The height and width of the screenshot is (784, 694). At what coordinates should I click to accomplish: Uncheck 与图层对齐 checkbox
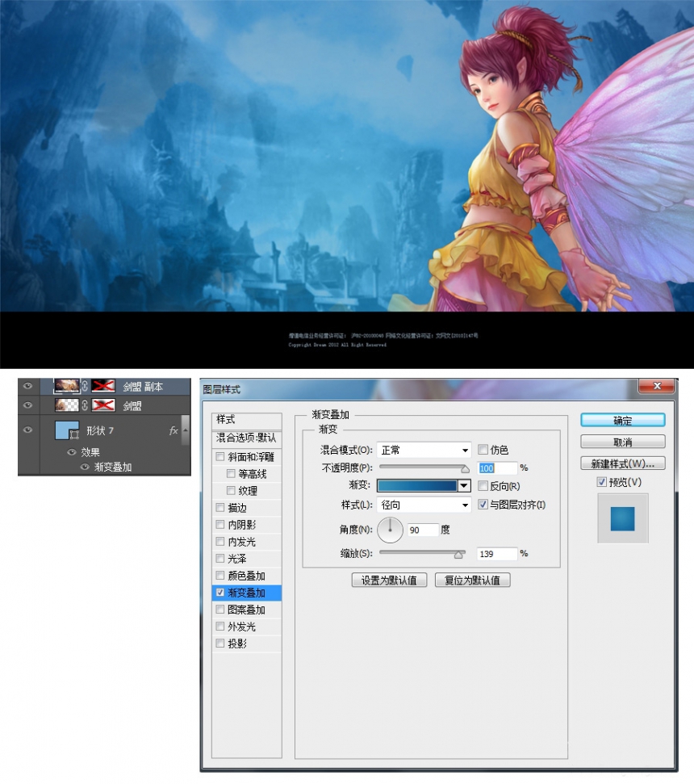click(x=483, y=505)
